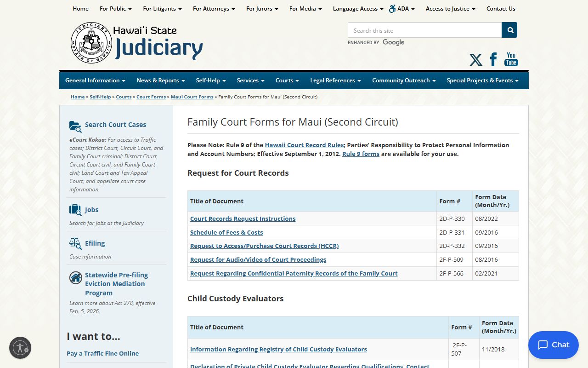Click the Efiling scales icon
Screen dimensions: 588x368
coord(75,243)
